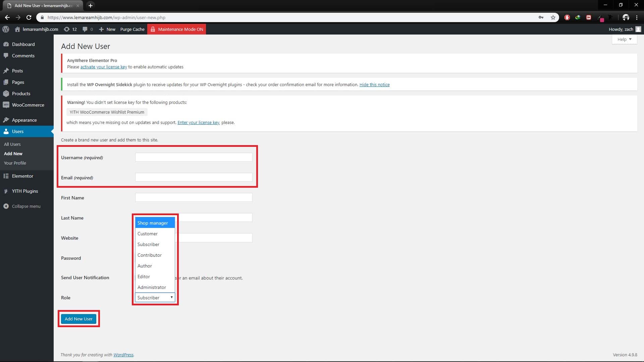644x362 pixels.
Task: Click Hide this notice link
Action: 374,84
